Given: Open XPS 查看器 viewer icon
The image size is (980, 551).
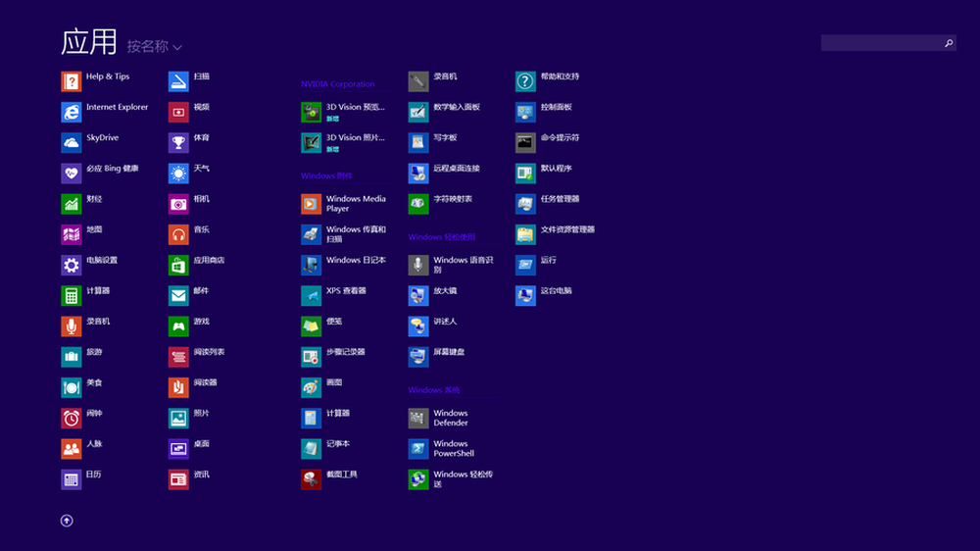Looking at the screenshot, I should coord(312,296).
